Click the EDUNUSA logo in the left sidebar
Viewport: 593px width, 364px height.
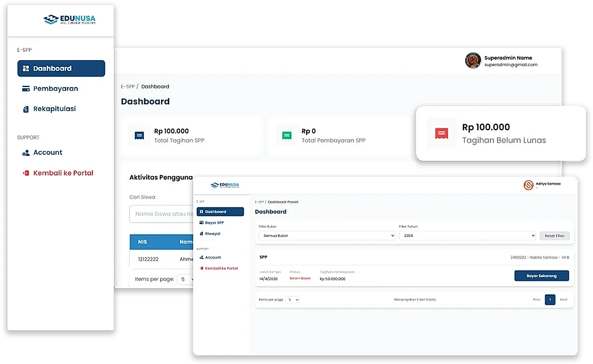(x=70, y=20)
